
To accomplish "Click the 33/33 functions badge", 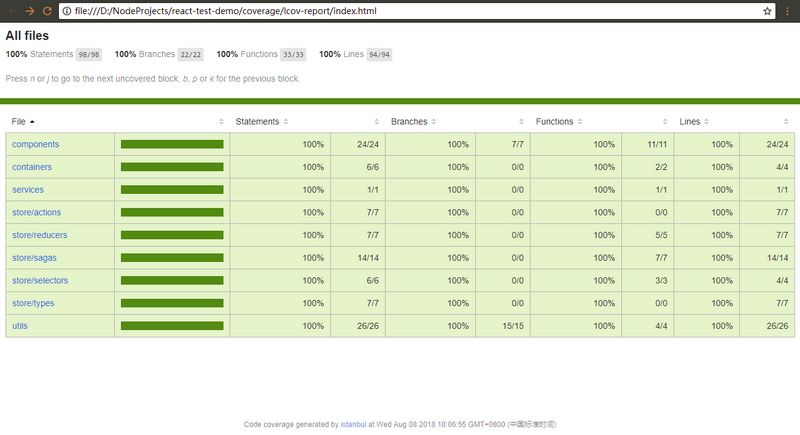I will coord(293,55).
